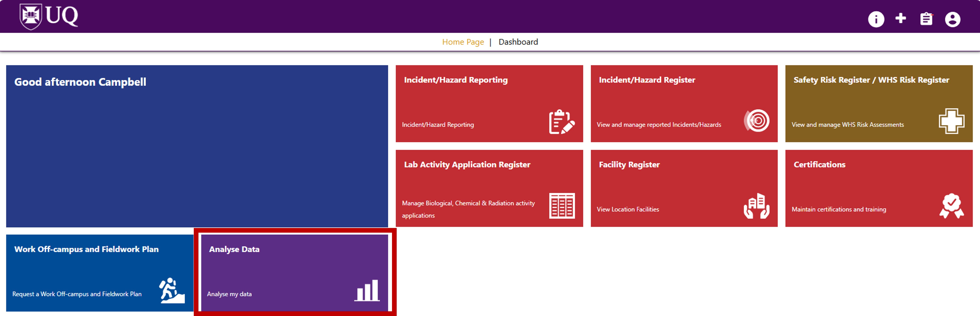Image resolution: width=980 pixels, height=316 pixels.
Task: Click the medical cross icon on Safety Risk Register
Action: click(951, 121)
